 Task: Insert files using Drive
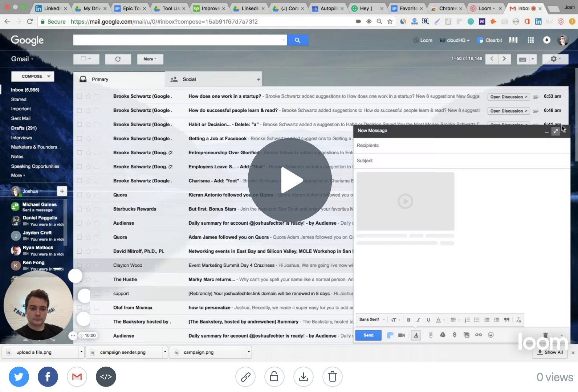pyautogui.click(x=443, y=335)
